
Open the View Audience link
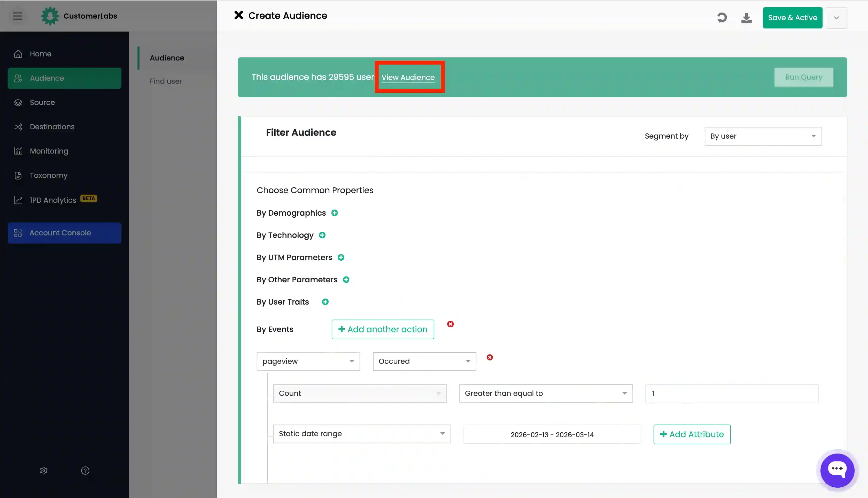coord(408,77)
